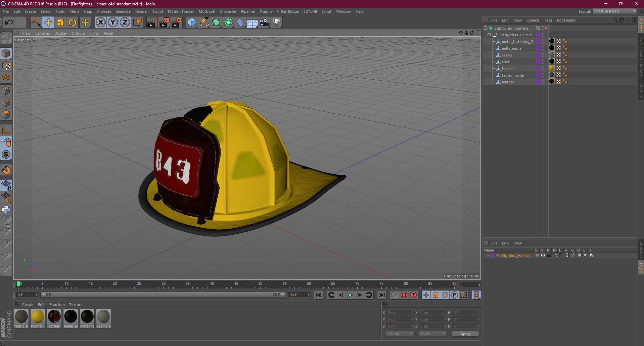
Task: Click the X position coordinate field
Action: [400, 313]
